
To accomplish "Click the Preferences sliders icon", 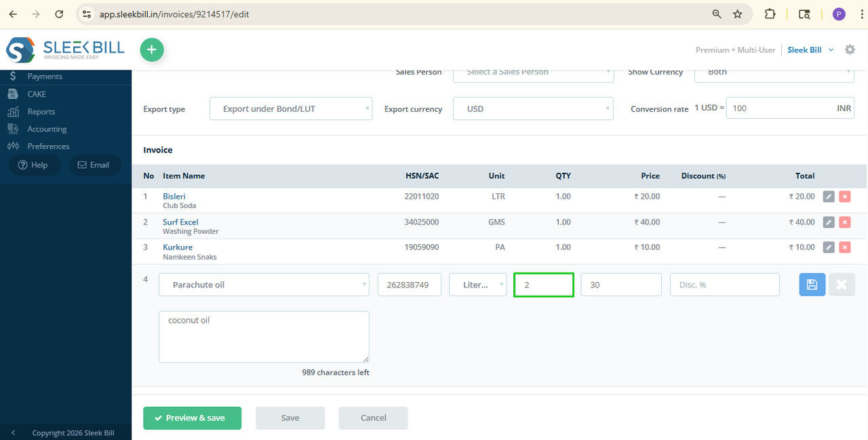I will (14, 146).
